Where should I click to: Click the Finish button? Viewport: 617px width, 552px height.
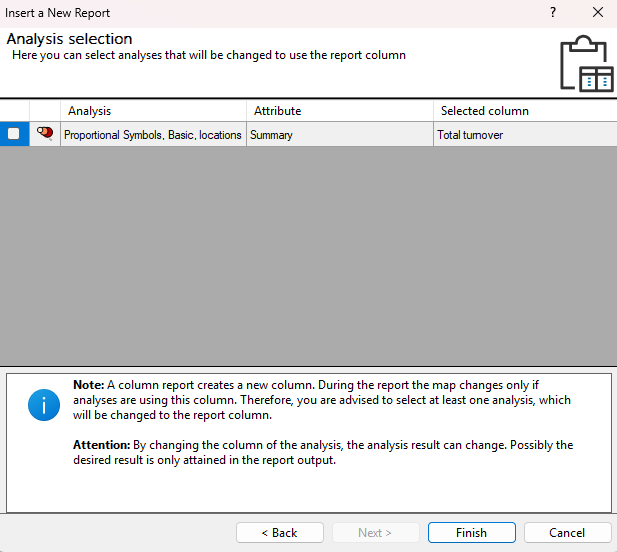(471, 533)
